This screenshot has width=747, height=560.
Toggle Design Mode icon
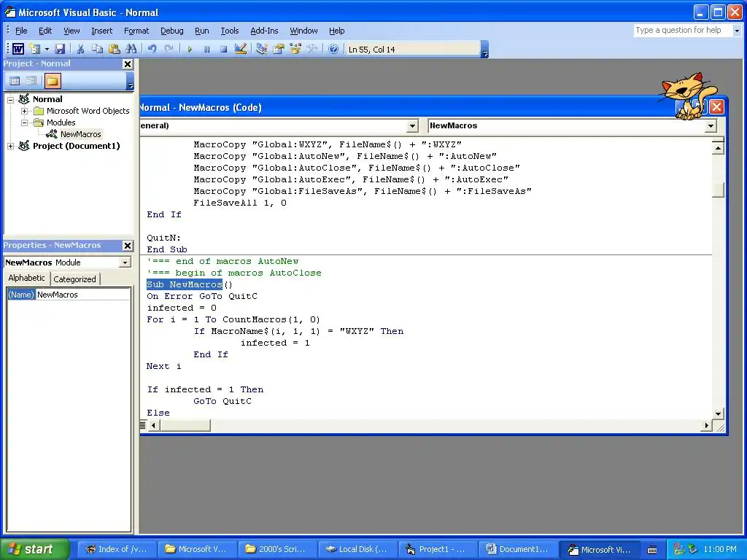(x=241, y=49)
